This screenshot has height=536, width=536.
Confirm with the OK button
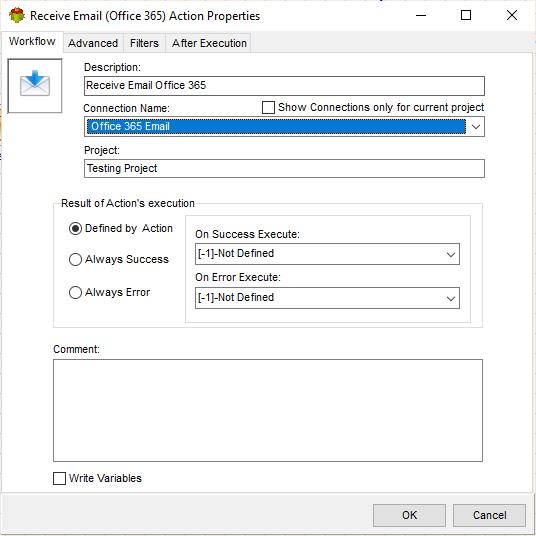click(409, 515)
